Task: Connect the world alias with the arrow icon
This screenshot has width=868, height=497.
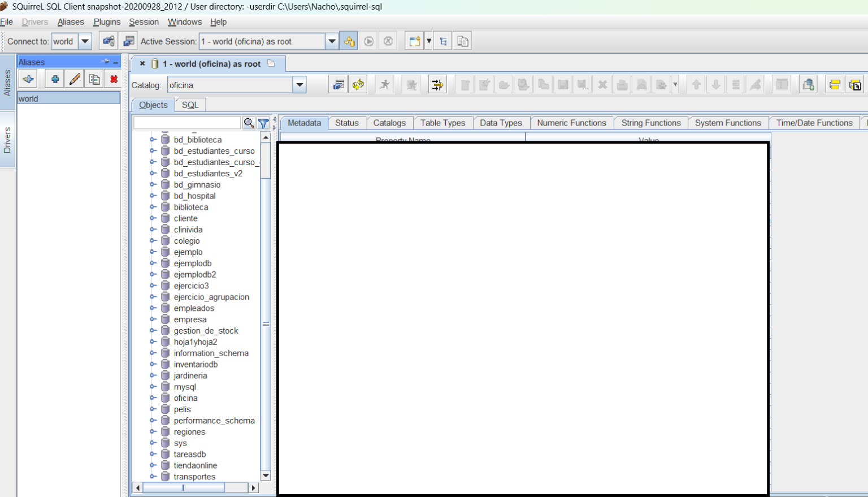Action: (29, 79)
